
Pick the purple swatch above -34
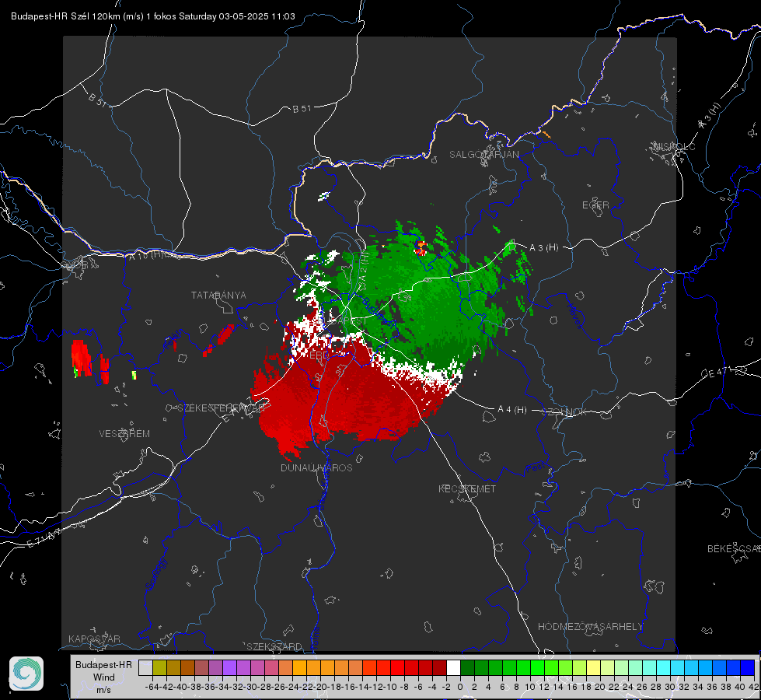tap(229, 668)
